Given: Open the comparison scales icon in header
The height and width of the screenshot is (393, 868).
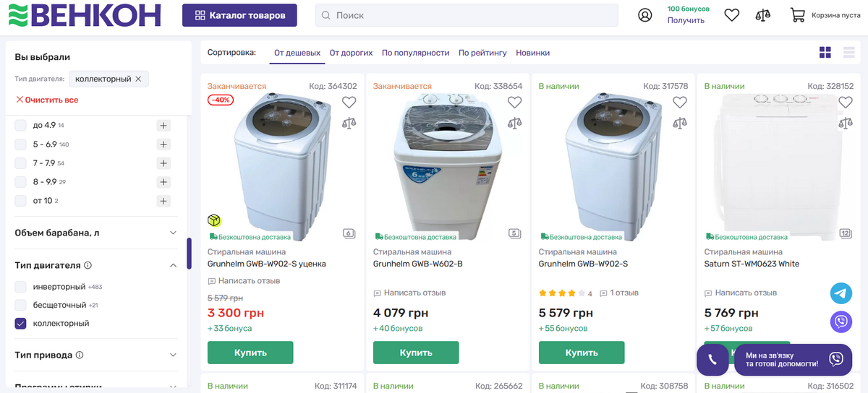Looking at the screenshot, I should coord(762,15).
